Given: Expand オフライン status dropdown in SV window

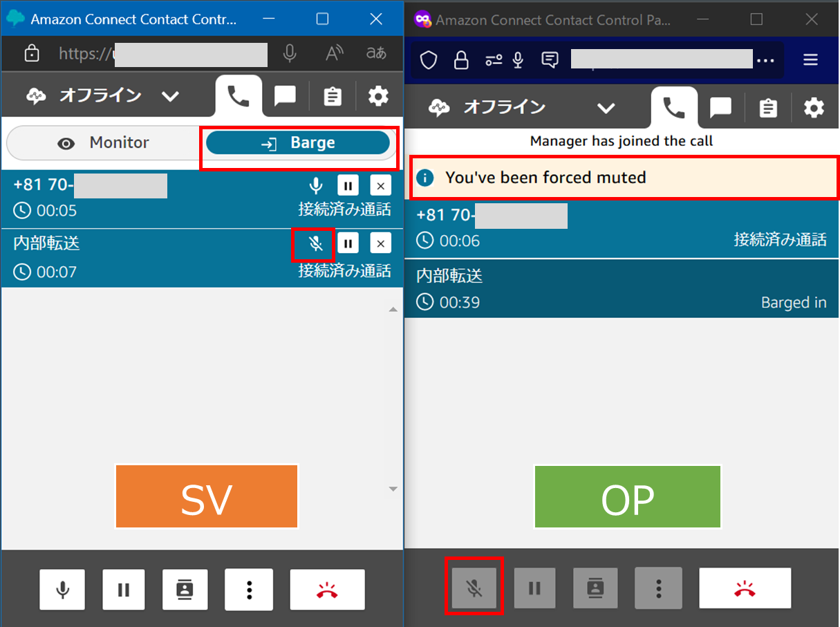Looking at the screenshot, I should point(170,96).
